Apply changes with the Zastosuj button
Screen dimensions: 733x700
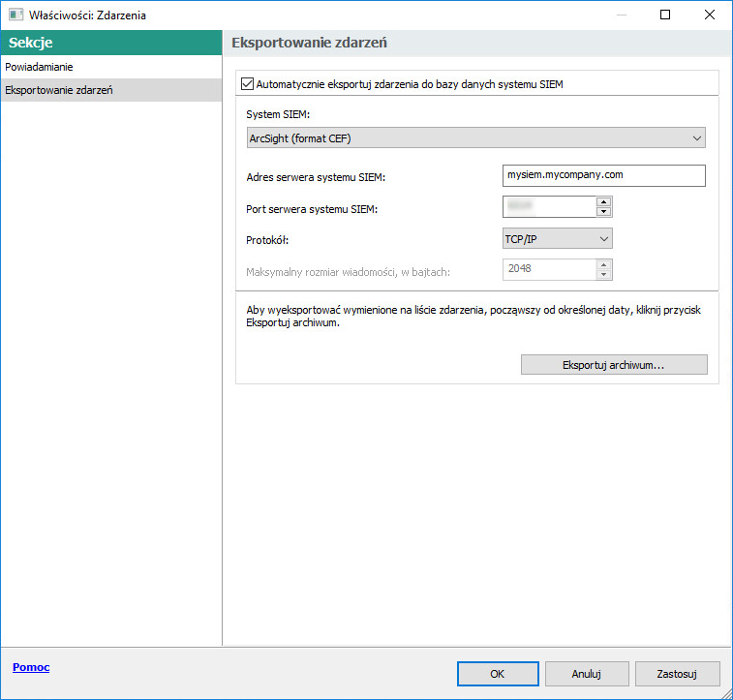point(677,674)
